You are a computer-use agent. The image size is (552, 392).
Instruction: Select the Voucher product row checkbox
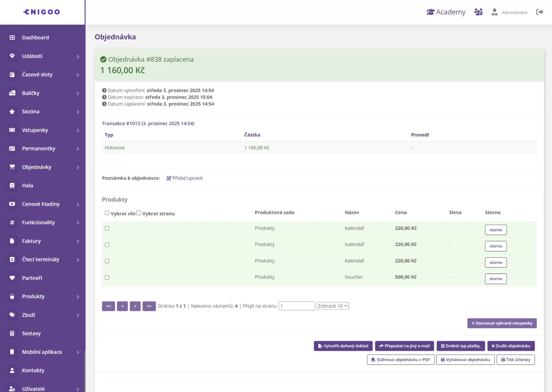tap(107, 277)
